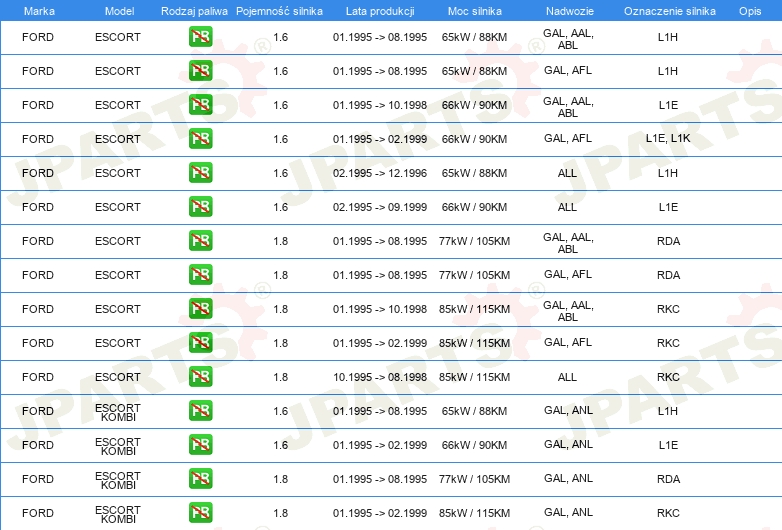Click petrol icon in Escort Kombi L1E row
782x530 pixels.
click(200, 444)
